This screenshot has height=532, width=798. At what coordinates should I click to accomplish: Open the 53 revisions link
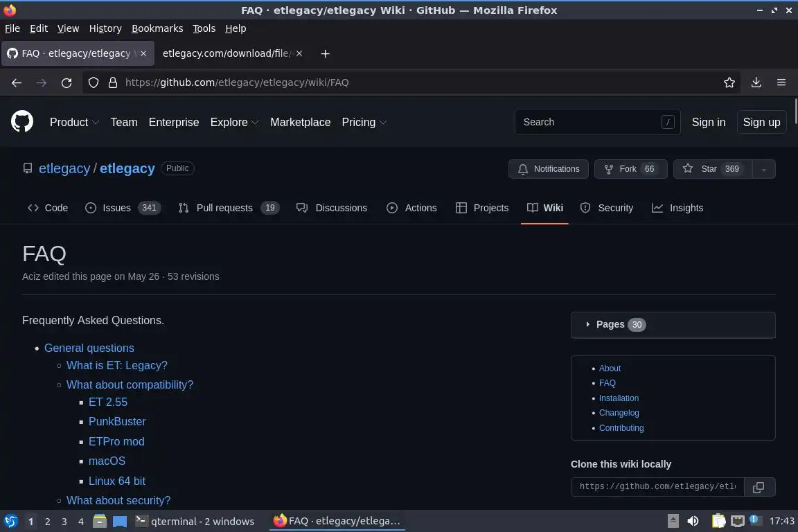point(193,276)
